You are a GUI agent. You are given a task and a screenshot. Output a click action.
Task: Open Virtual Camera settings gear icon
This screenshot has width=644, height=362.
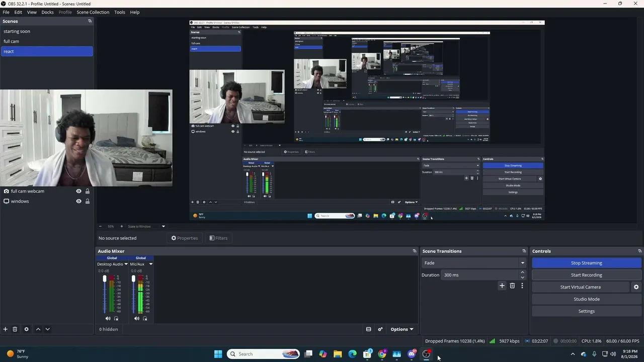point(636,287)
